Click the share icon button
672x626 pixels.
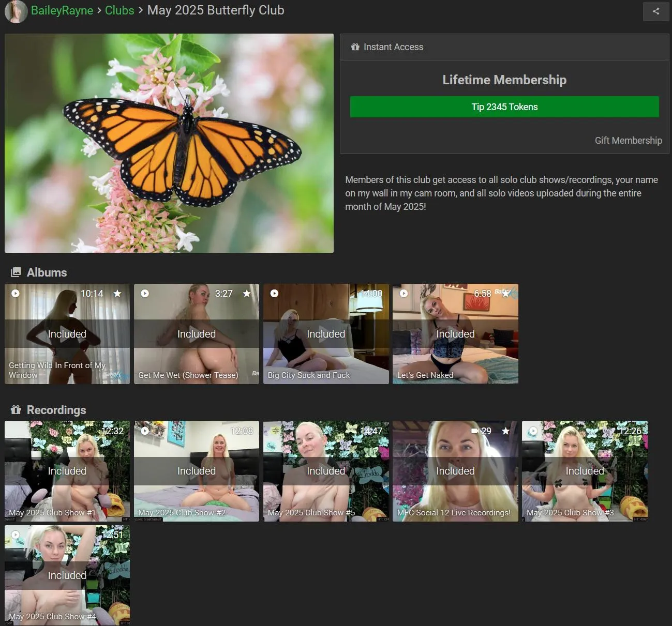[655, 11]
